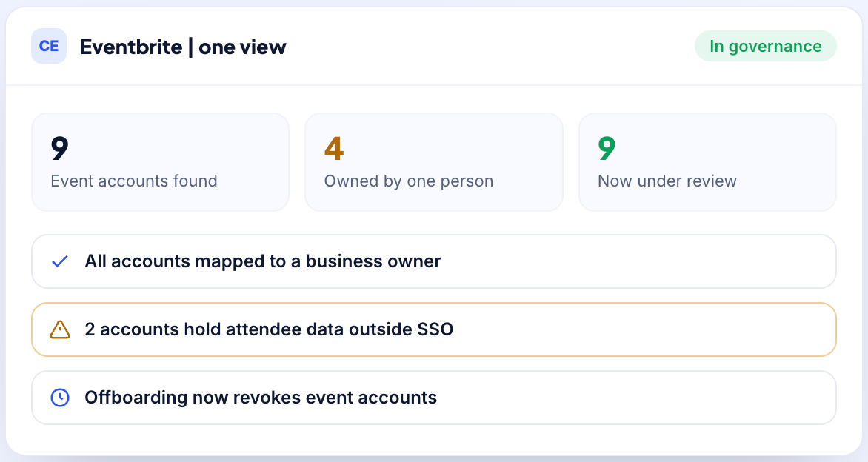Click the Eventbrite | one view title
Viewport: 868px width, 462px height.
[183, 47]
